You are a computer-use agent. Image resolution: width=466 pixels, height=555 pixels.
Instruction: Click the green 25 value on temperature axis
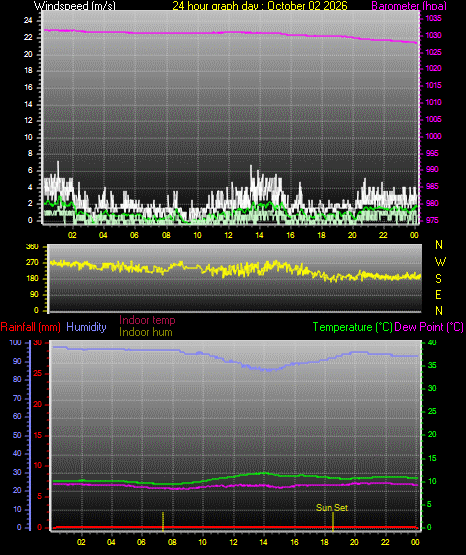432,411
